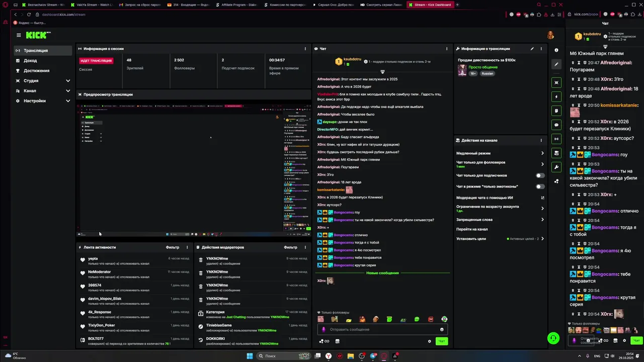644x362 pixels.
Task: Click the notes page icon in right toolbar
Action: (x=556, y=110)
